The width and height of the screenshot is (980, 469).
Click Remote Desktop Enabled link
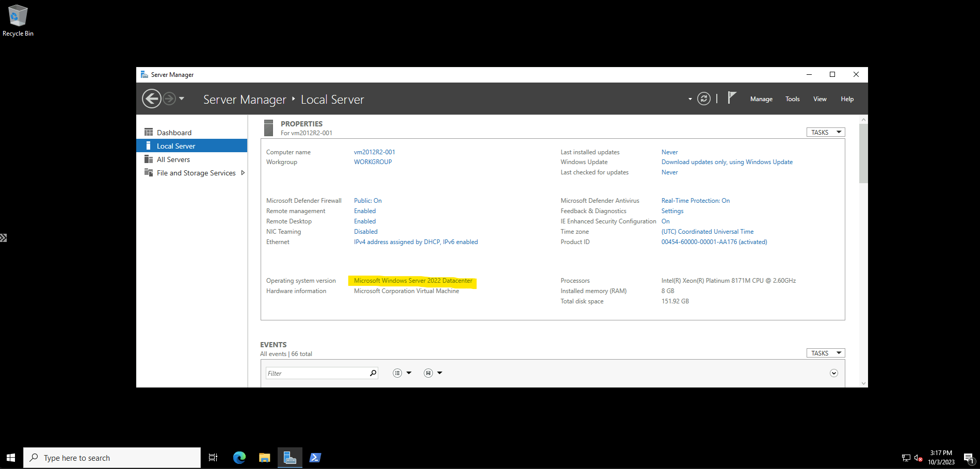(x=365, y=221)
